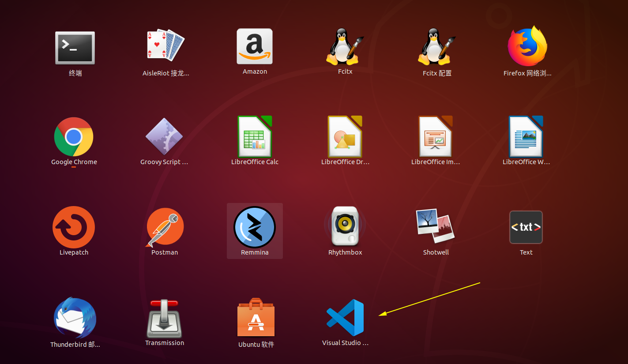The height and width of the screenshot is (364, 628).
Task: Open the highlighted Remmina icon
Action: click(255, 227)
